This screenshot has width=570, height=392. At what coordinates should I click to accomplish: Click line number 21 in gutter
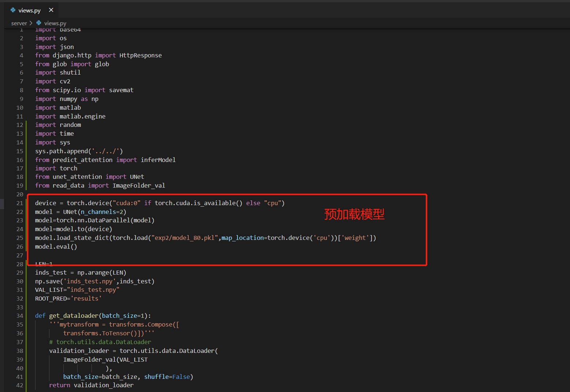point(20,203)
